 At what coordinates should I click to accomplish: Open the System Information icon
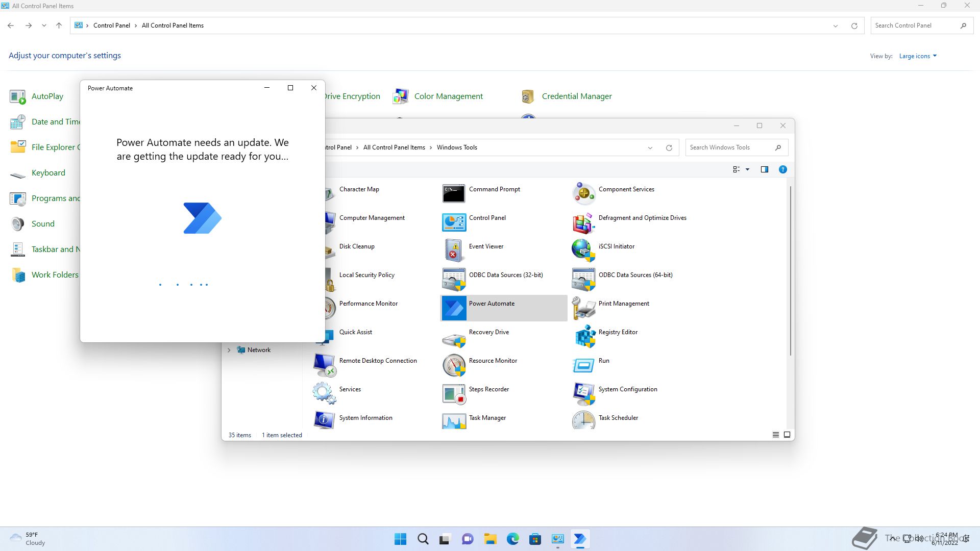[x=324, y=420]
